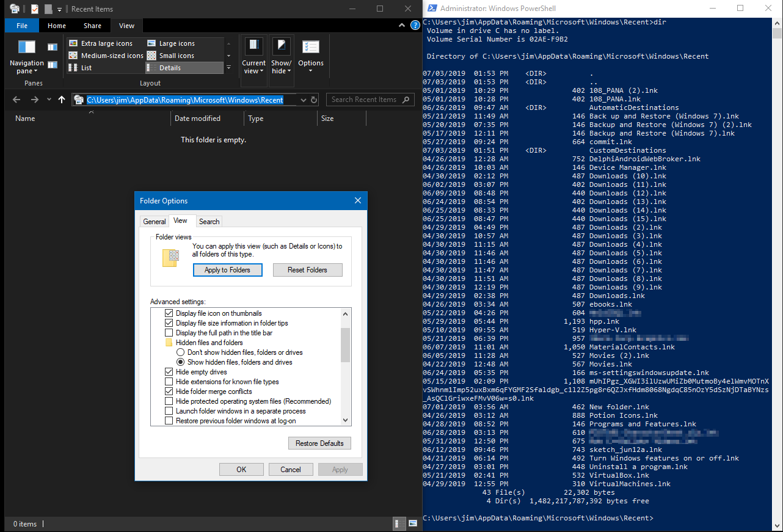
Task: Click the Navigation pane icon in ribbon
Action: coord(26,46)
